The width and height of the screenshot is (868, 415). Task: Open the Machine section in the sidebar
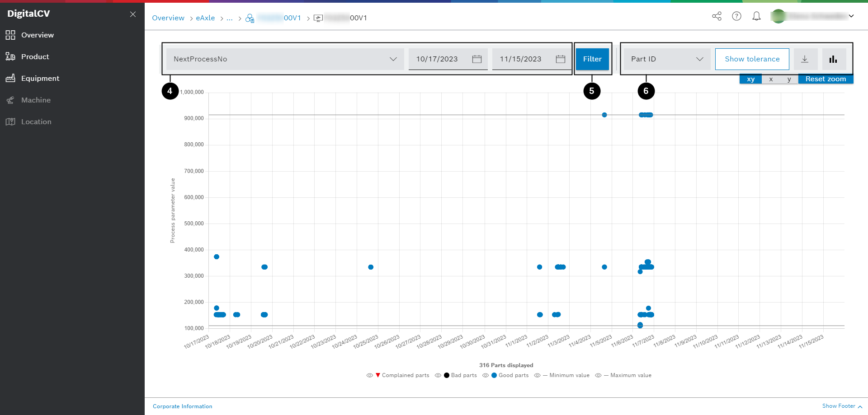pyautogui.click(x=36, y=100)
